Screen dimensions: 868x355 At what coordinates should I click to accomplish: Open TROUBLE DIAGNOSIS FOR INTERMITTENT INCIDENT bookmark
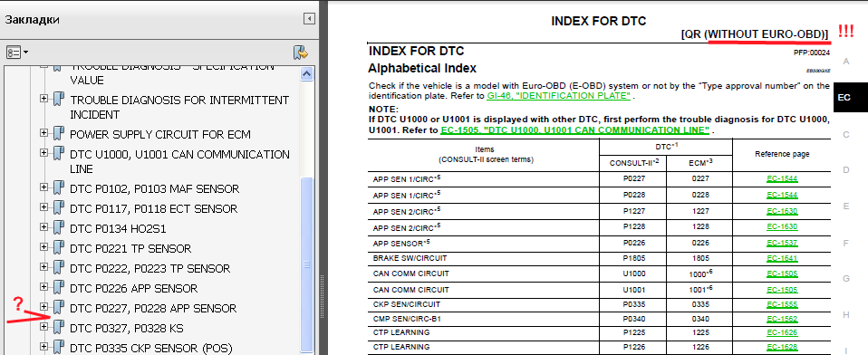[179, 107]
